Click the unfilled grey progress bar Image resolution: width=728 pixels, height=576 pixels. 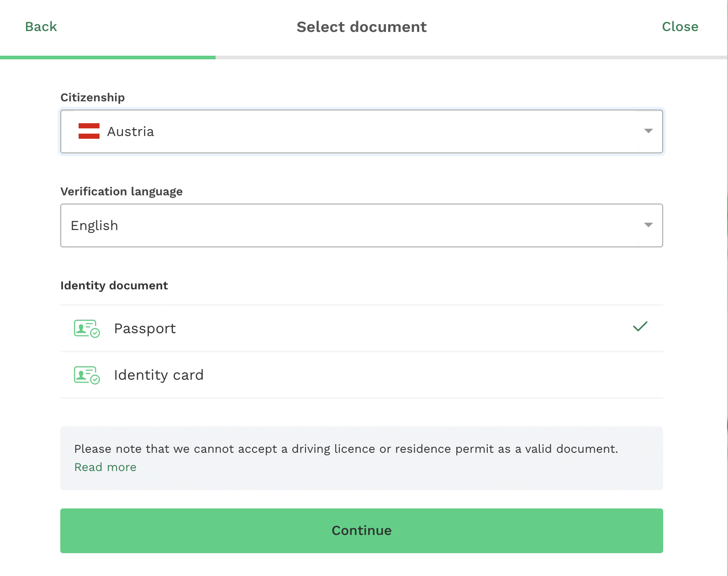[x=471, y=58]
